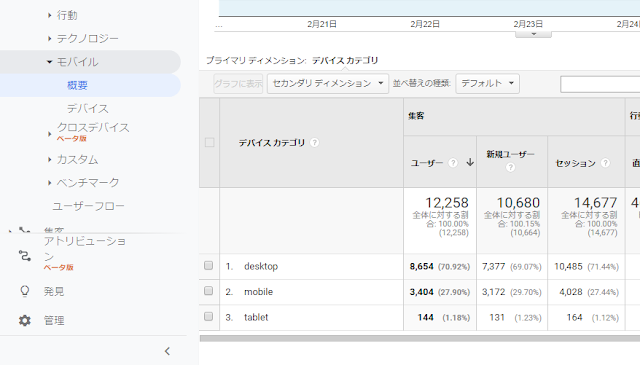The image size is (640, 365).
Task: Click the sort arrow in ユーザー column
Action: (x=470, y=162)
